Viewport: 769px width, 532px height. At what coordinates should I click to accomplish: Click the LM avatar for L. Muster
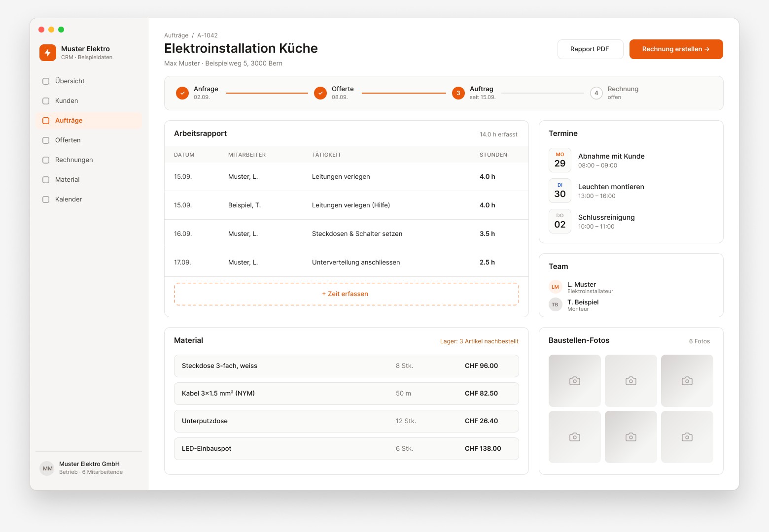(555, 287)
